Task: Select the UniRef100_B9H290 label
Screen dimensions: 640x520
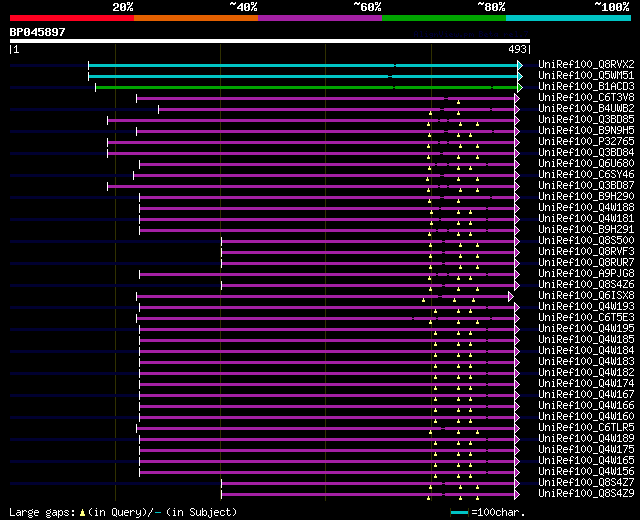Action: [x=586, y=197]
